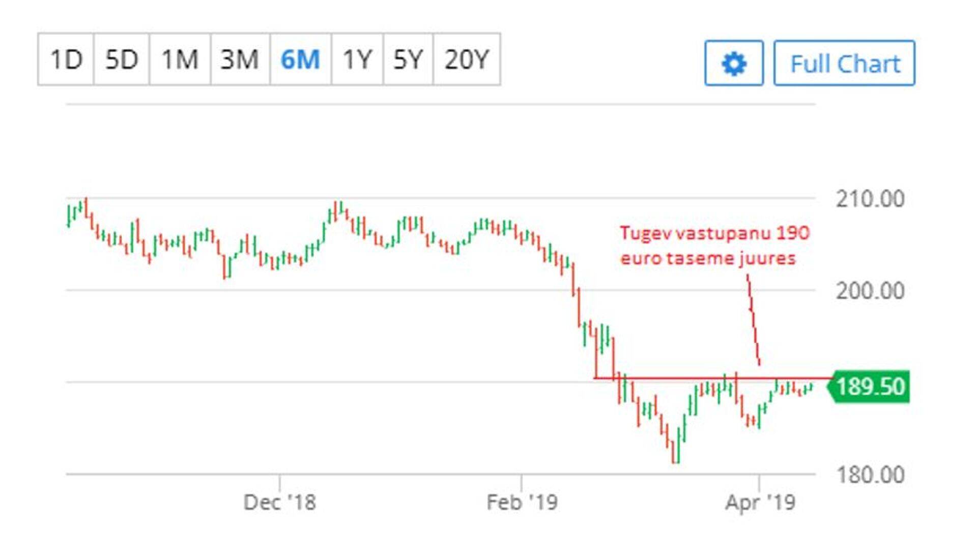
Task: Click the Apr '19 date label
Action: [760, 503]
